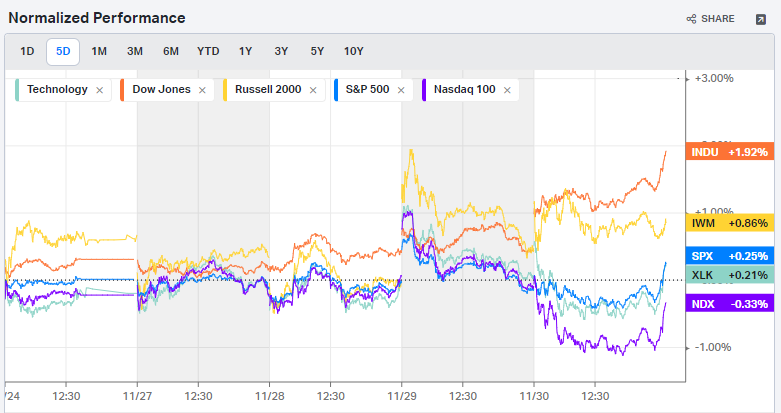The image size is (781, 413).
Task: Show 6M performance period
Action: click(x=171, y=51)
